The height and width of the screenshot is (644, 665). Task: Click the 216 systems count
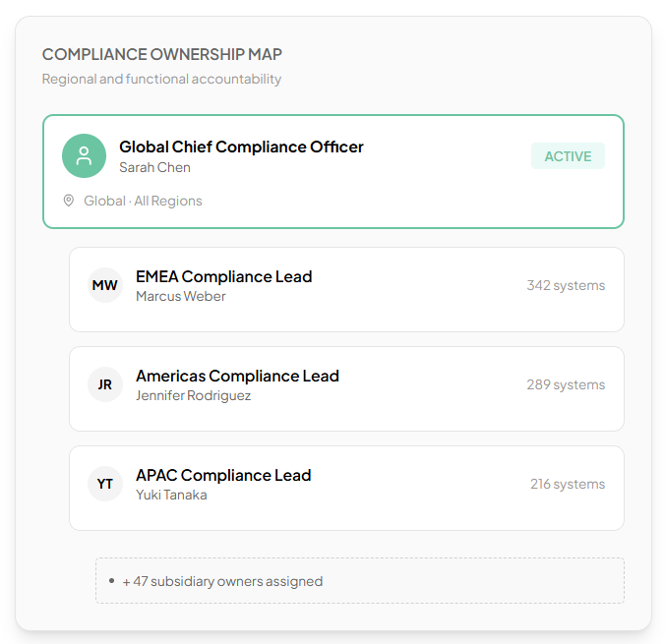(568, 484)
